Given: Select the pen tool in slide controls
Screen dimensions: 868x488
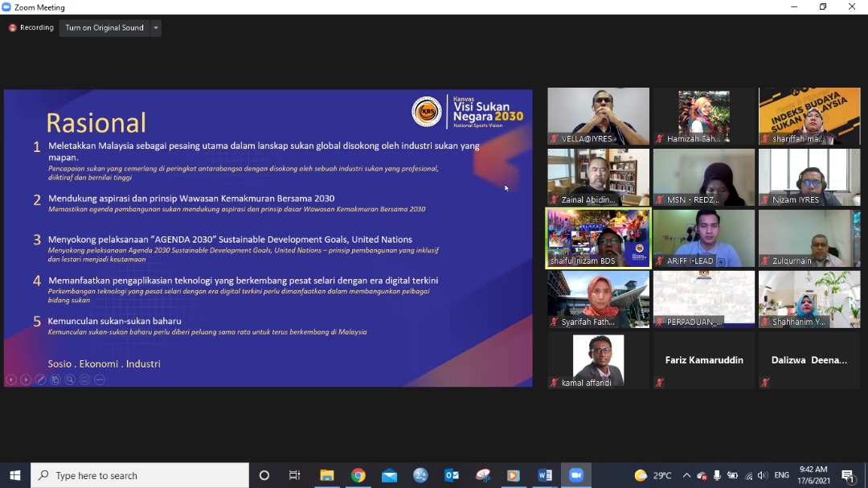Looking at the screenshot, I should click(40, 379).
